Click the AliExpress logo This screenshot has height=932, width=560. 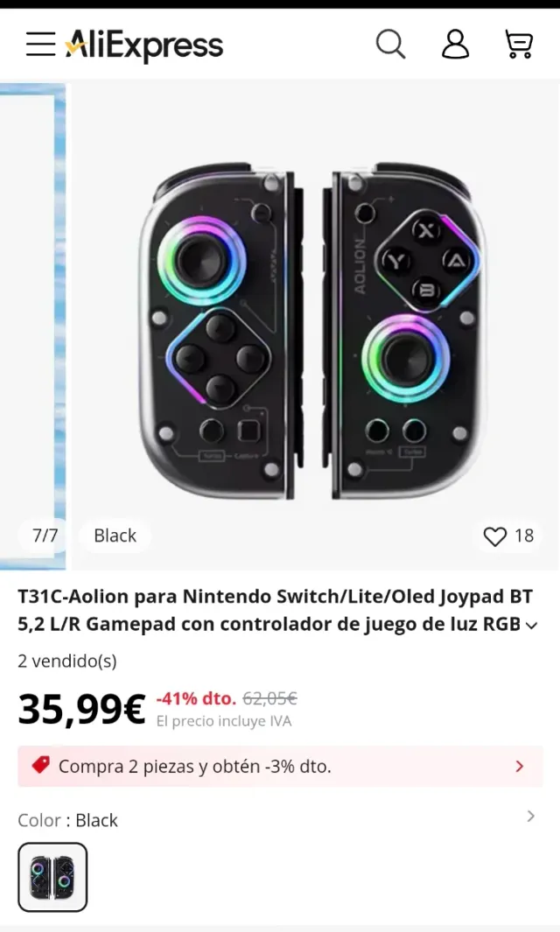coord(145,45)
